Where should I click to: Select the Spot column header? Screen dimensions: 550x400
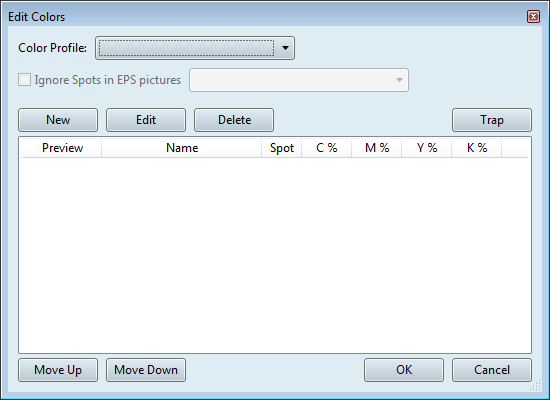tap(282, 148)
